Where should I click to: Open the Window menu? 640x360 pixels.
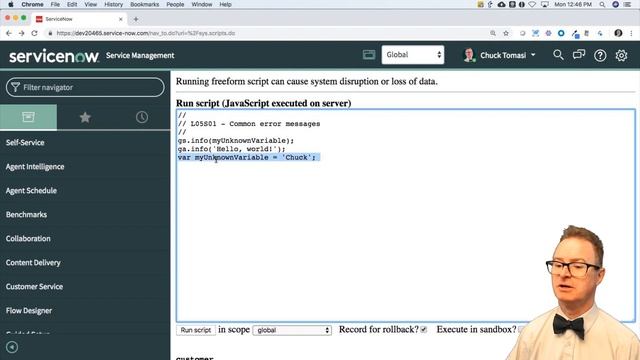coord(202,4)
